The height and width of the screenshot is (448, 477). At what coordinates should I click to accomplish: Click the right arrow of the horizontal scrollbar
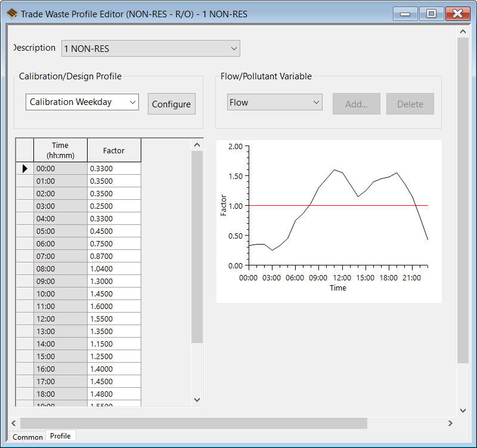pyautogui.click(x=451, y=423)
